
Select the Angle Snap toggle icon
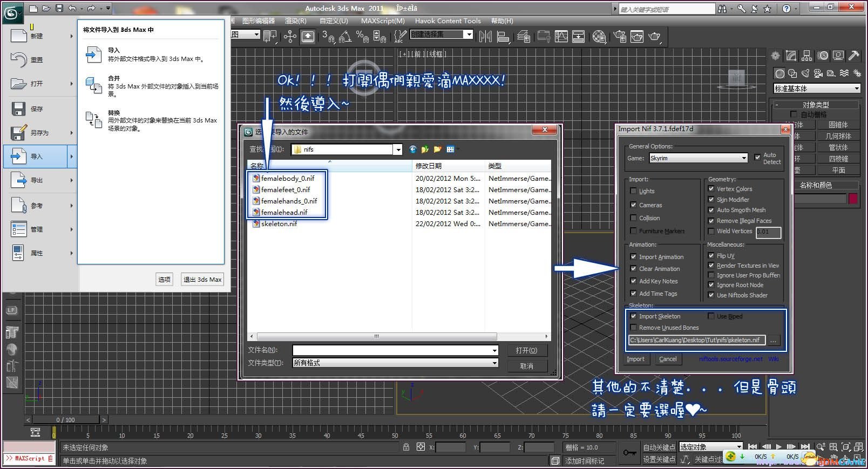pos(345,36)
